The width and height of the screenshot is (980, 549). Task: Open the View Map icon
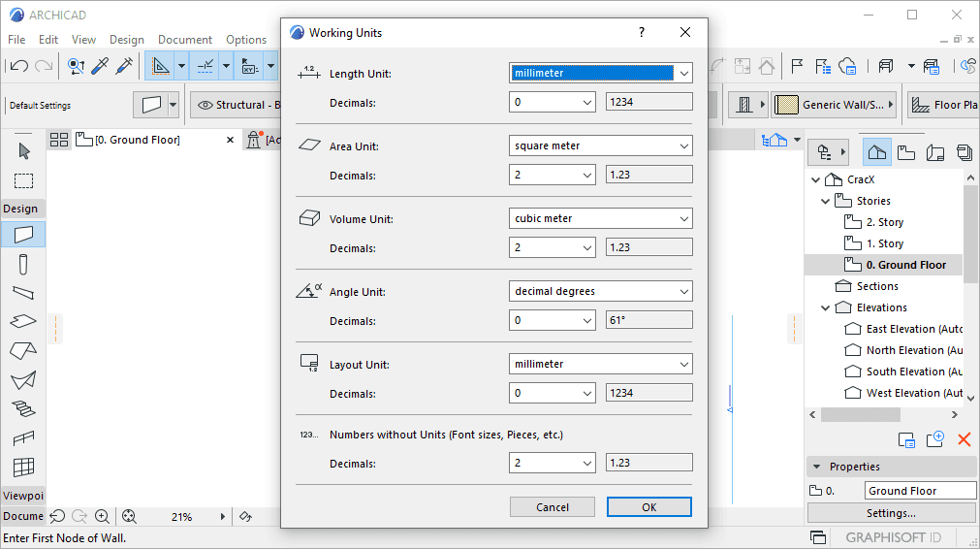(906, 152)
